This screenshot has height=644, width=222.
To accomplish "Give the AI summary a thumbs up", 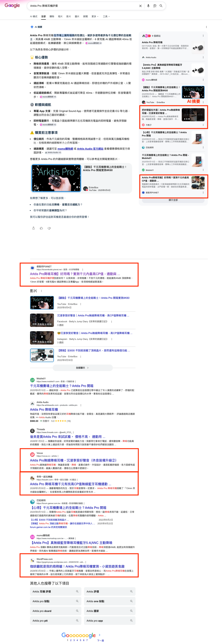I will [x=41, y=228].
